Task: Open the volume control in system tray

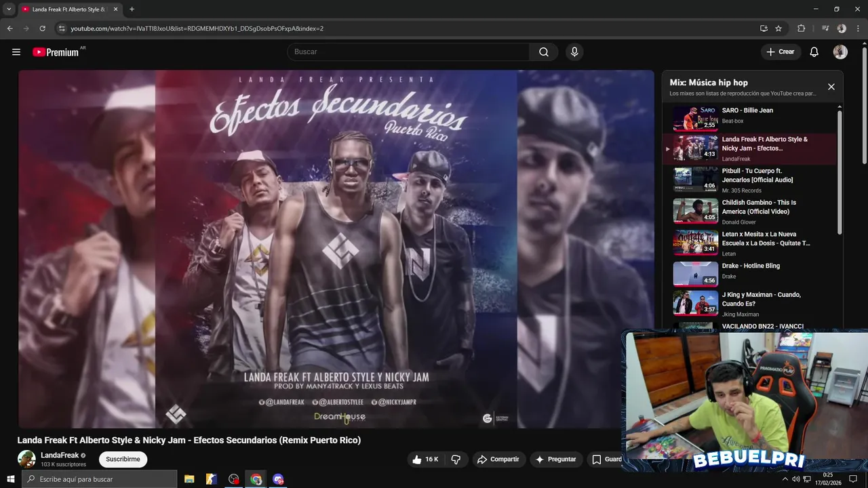Action: click(x=795, y=479)
